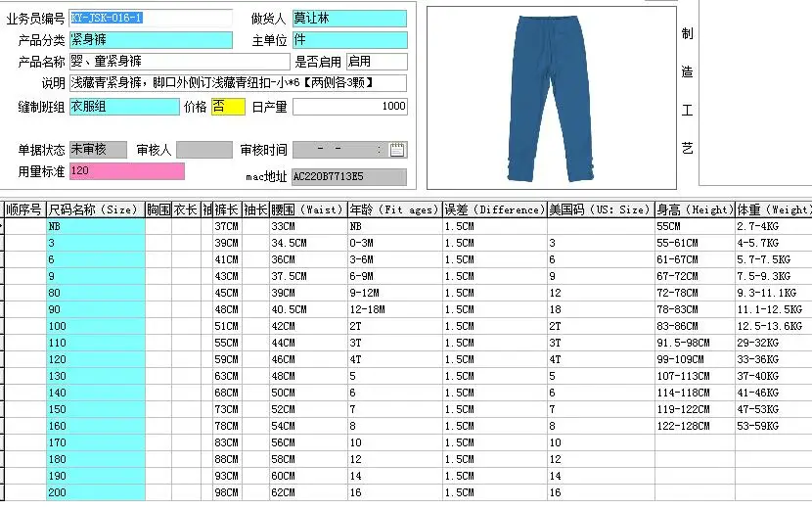Click the 日产量 field showing 1000

tap(349, 107)
